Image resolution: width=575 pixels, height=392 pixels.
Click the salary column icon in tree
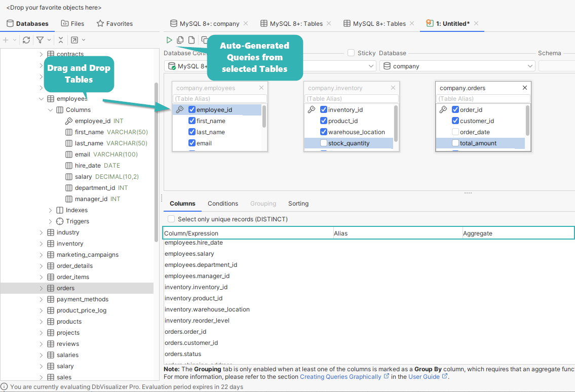(68, 177)
